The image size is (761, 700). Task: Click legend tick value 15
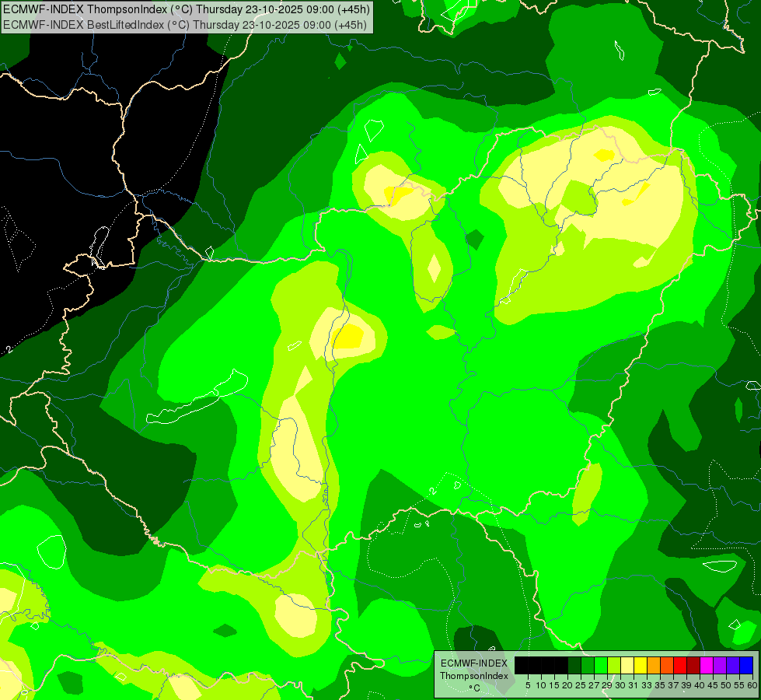coord(555,685)
